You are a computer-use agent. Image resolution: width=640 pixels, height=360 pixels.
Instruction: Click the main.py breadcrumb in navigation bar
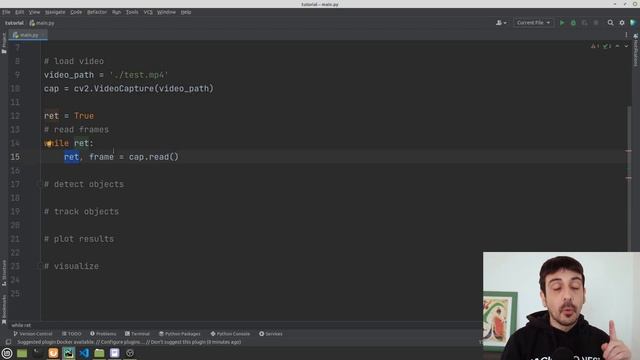(x=42, y=23)
